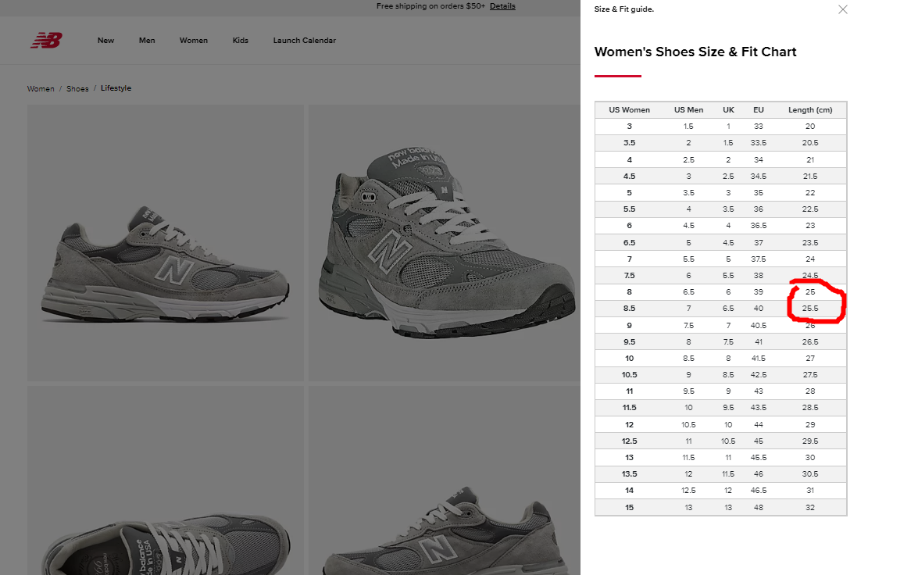Select US Women size 3.5 cell
Image resolution: width=900 pixels, height=575 pixels.
(629, 143)
